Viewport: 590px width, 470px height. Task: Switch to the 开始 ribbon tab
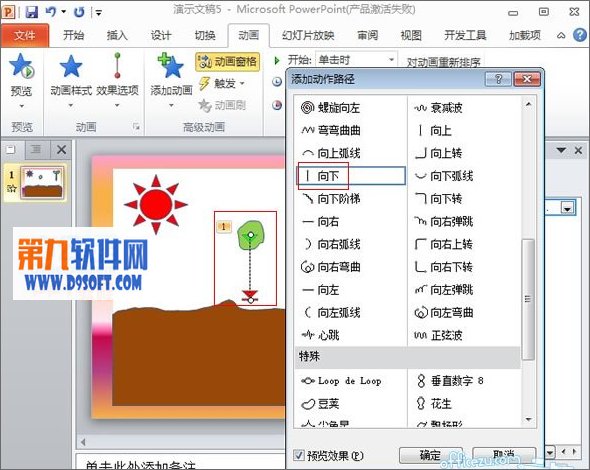[x=73, y=35]
